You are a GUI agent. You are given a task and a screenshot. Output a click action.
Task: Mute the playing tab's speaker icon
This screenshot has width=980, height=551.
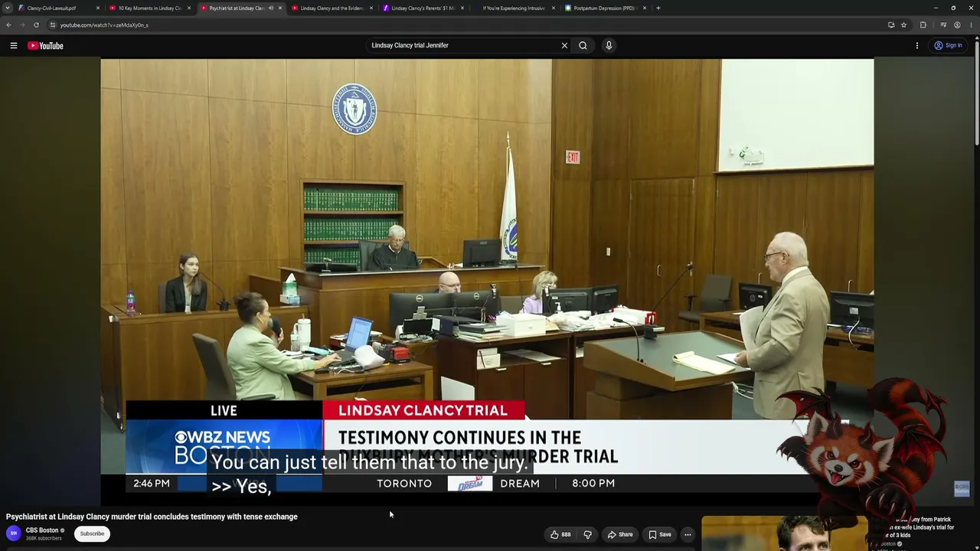(270, 8)
